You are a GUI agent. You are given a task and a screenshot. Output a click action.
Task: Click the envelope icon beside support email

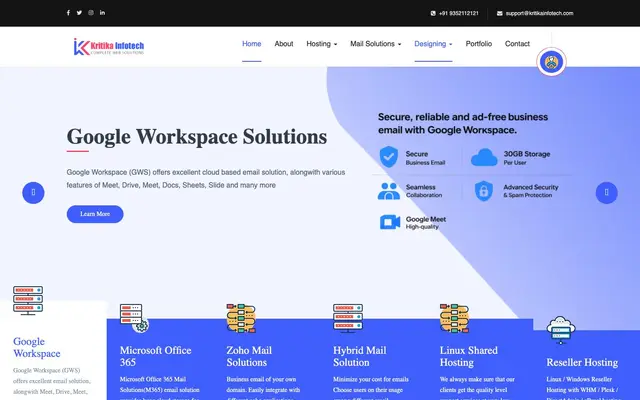pos(500,13)
